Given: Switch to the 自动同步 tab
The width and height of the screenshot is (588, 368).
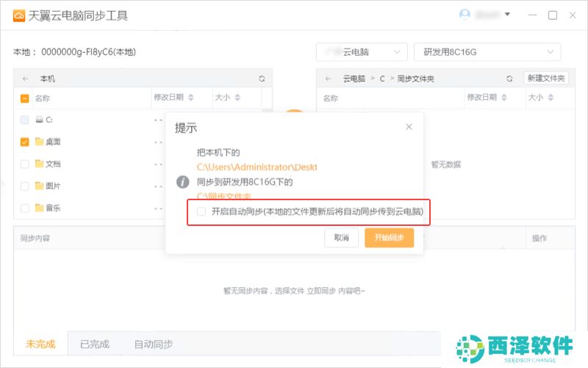Looking at the screenshot, I should tap(154, 344).
